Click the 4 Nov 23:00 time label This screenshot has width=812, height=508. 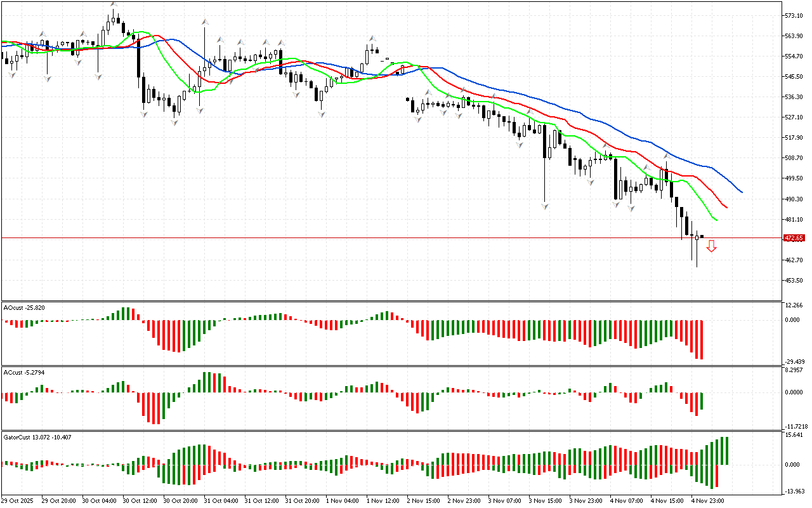pyautogui.click(x=708, y=500)
